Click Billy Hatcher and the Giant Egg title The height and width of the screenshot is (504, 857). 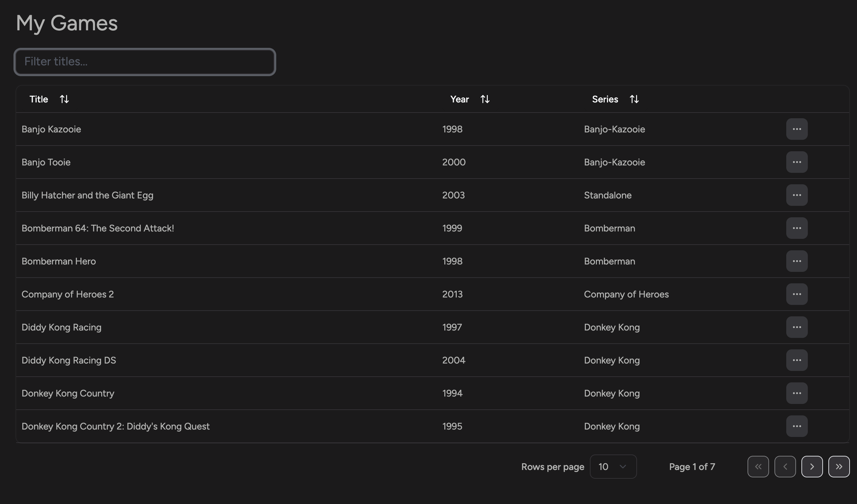87,195
